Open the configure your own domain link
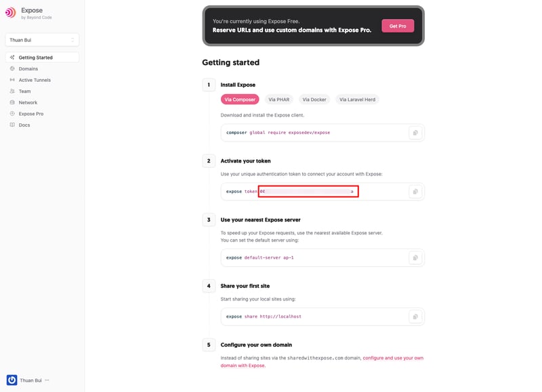This screenshot has width=542, height=392. 393,357
